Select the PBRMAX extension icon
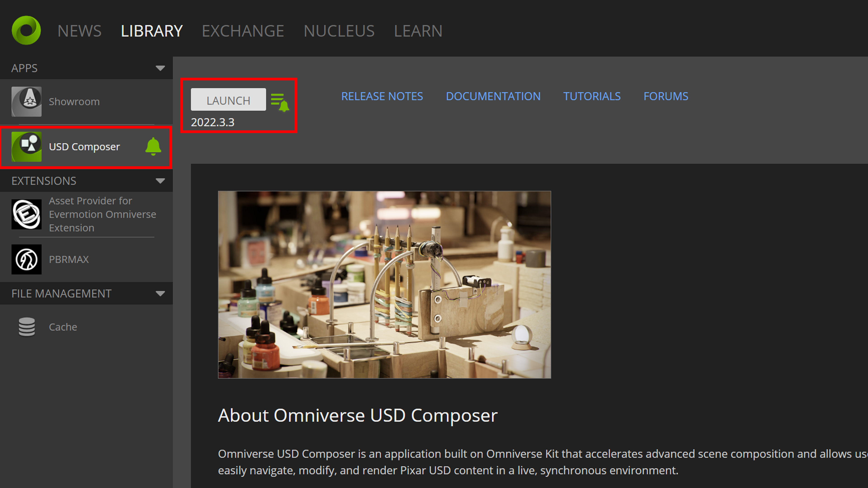 pos(26,259)
